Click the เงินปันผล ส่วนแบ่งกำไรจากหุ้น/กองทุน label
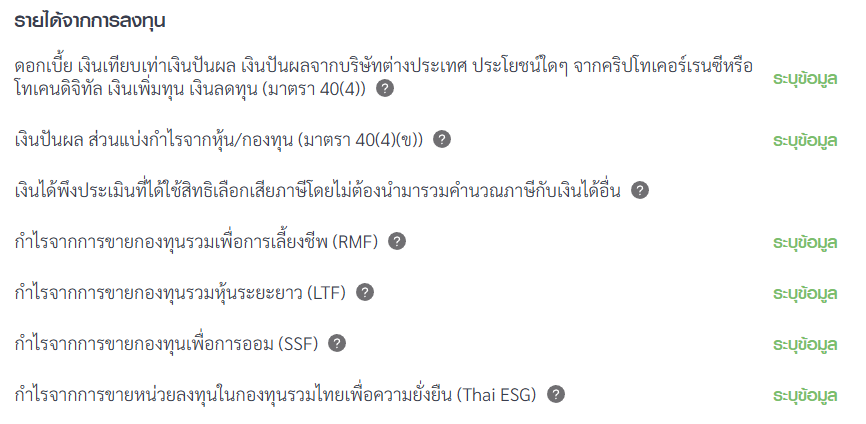This screenshot has height=424, width=866. click(219, 140)
